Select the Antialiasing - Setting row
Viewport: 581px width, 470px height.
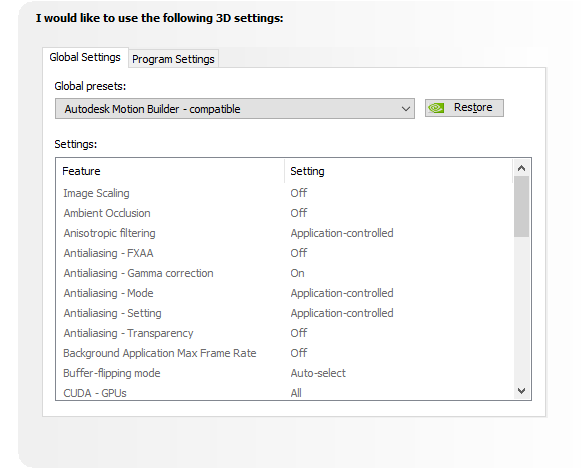click(x=285, y=313)
